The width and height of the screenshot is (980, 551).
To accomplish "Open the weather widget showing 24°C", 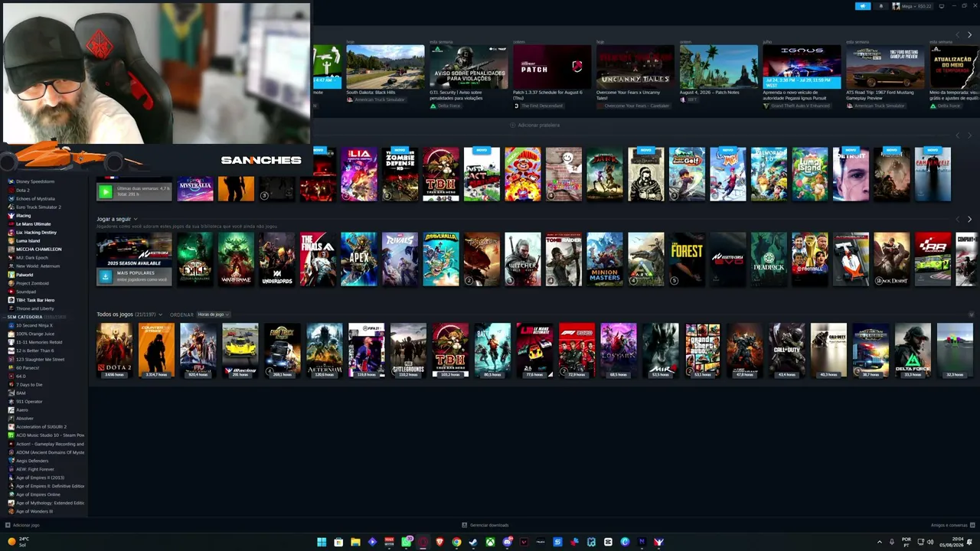I will click(x=18, y=542).
